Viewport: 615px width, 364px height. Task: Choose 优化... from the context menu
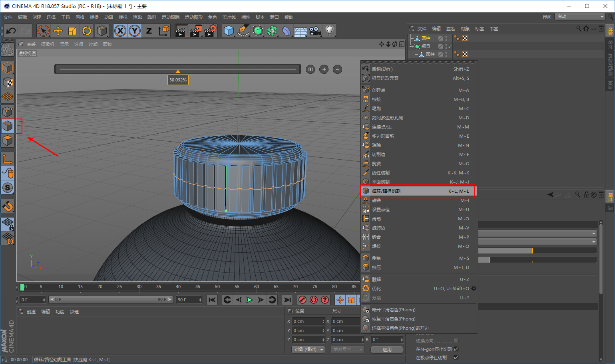tap(416, 289)
